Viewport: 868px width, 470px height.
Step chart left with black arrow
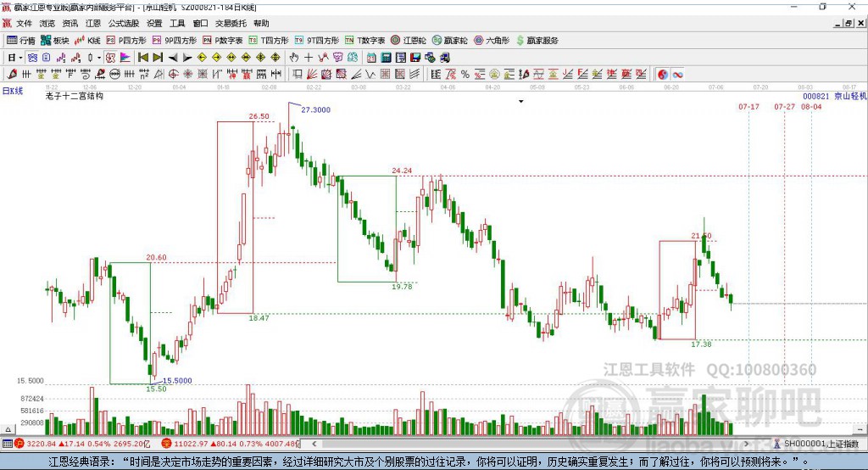click(x=173, y=58)
